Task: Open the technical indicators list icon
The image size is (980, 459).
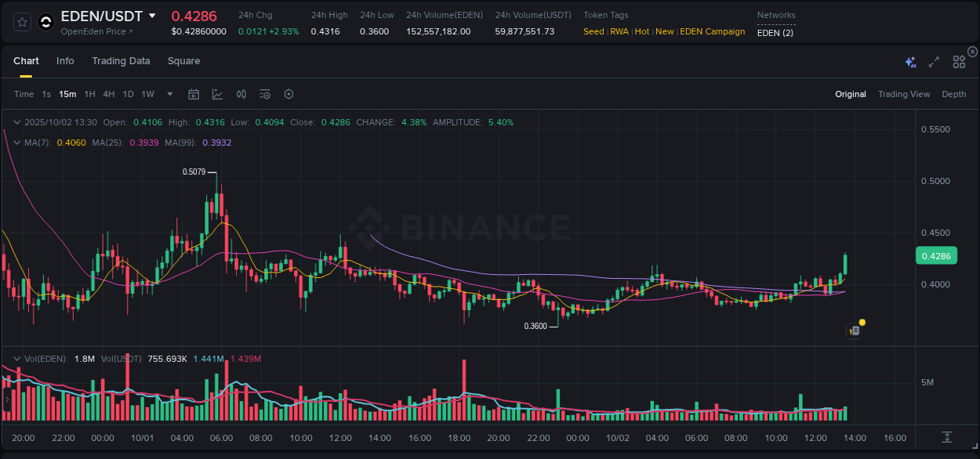Action: click(x=264, y=94)
